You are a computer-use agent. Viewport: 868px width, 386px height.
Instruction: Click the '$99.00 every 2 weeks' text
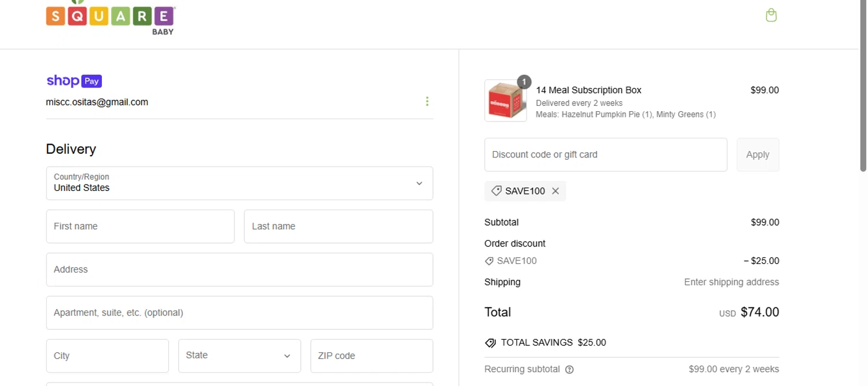coord(734,369)
